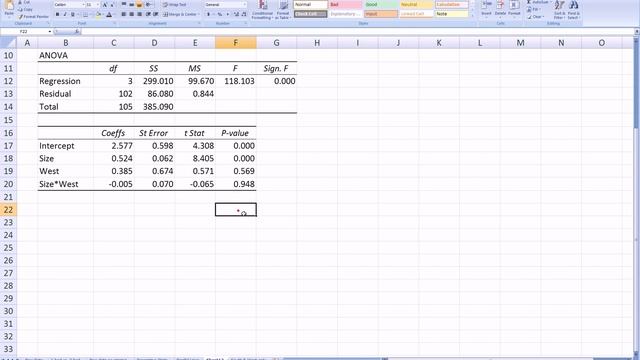Click Merge & Center
This screenshot has height=360, width=640.
180,15
